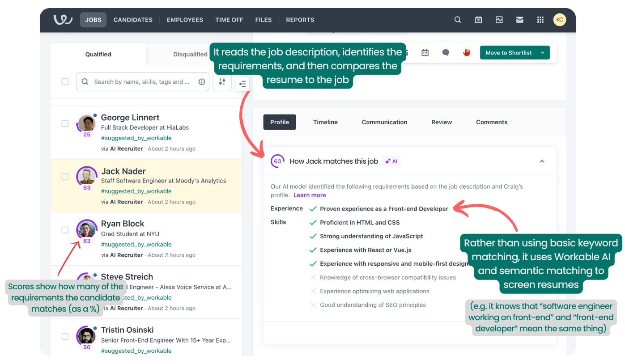Check the select-all checkbox above the candidate list

click(65, 82)
